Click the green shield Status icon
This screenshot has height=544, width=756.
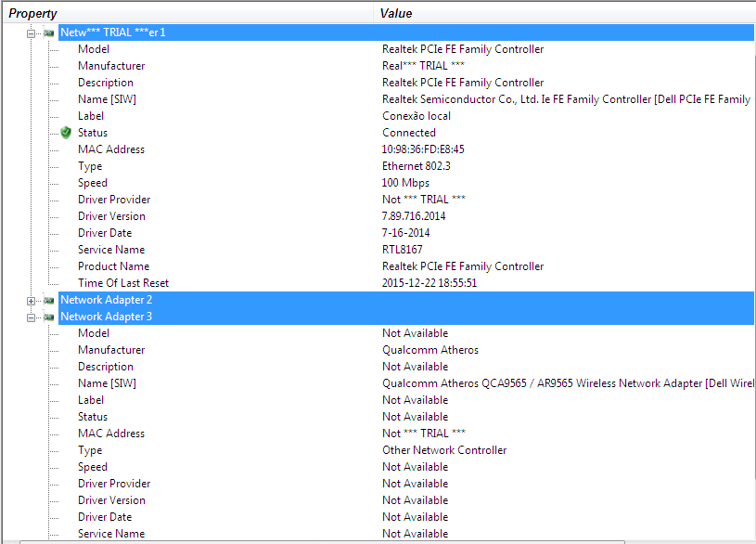pyautogui.click(x=66, y=132)
